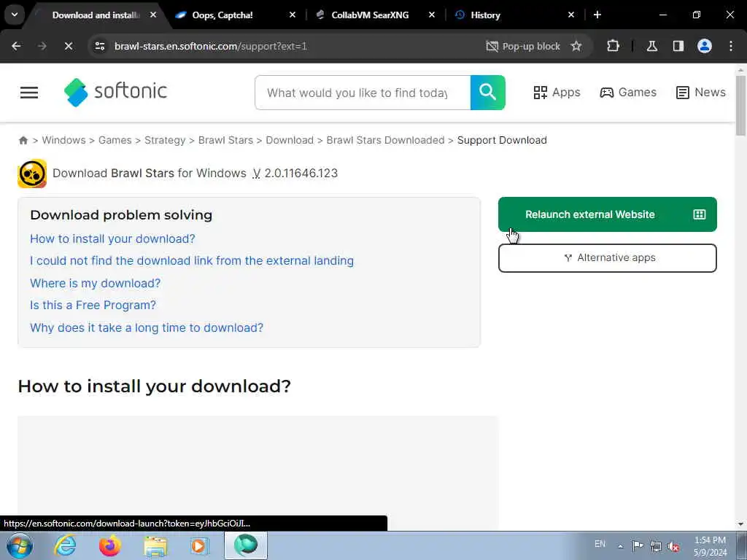Open Pop-up blocked indicator
Screen dimensions: 747x560
click(523, 46)
